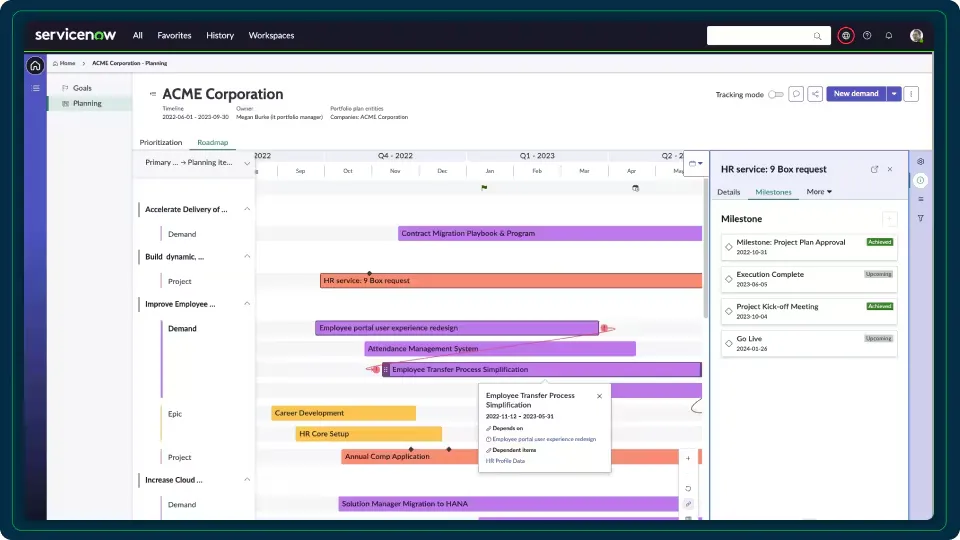Open the More dropdown in side panel

point(819,192)
